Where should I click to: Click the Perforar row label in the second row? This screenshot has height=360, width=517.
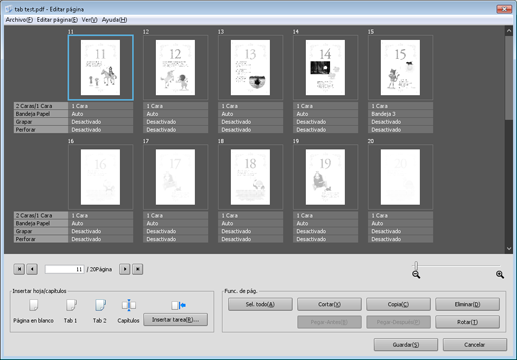tap(41, 239)
